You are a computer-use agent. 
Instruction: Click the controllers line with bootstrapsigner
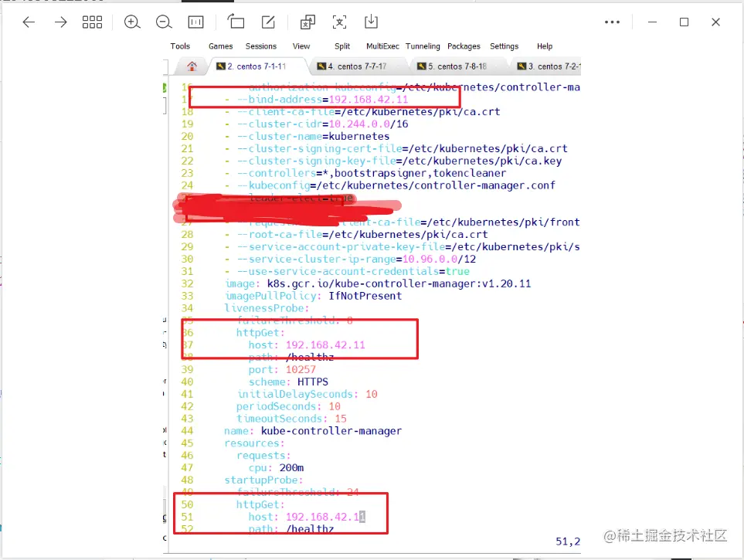click(x=372, y=173)
